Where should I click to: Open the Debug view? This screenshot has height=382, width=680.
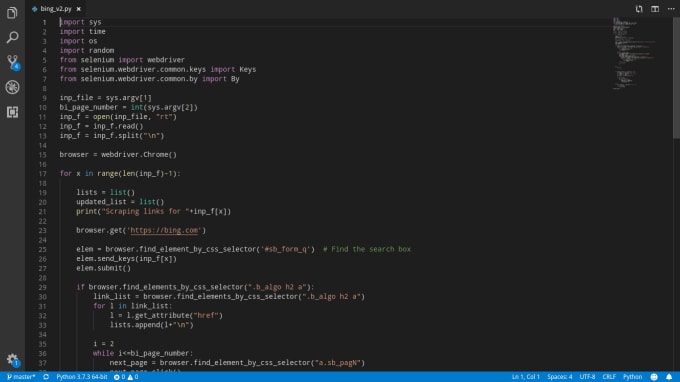click(x=12, y=87)
